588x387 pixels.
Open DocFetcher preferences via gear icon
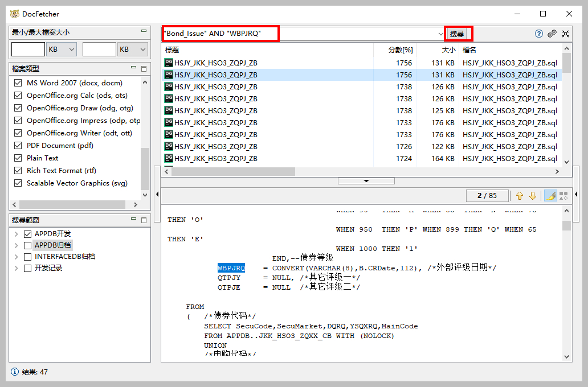[552, 34]
